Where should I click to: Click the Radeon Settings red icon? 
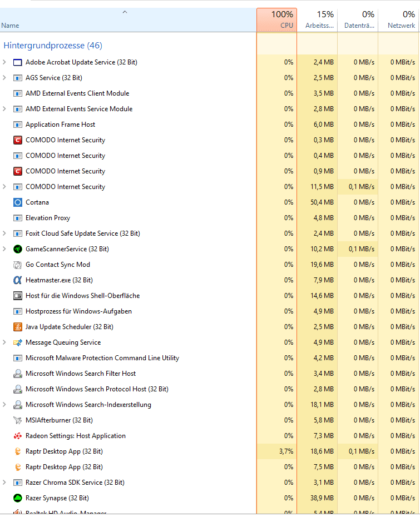click(17, 436)
